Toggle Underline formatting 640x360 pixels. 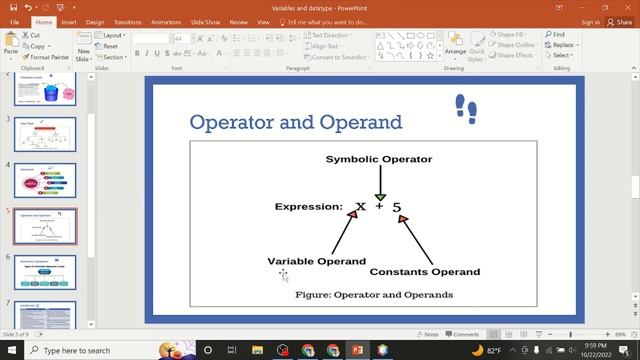tap(157, 53)
